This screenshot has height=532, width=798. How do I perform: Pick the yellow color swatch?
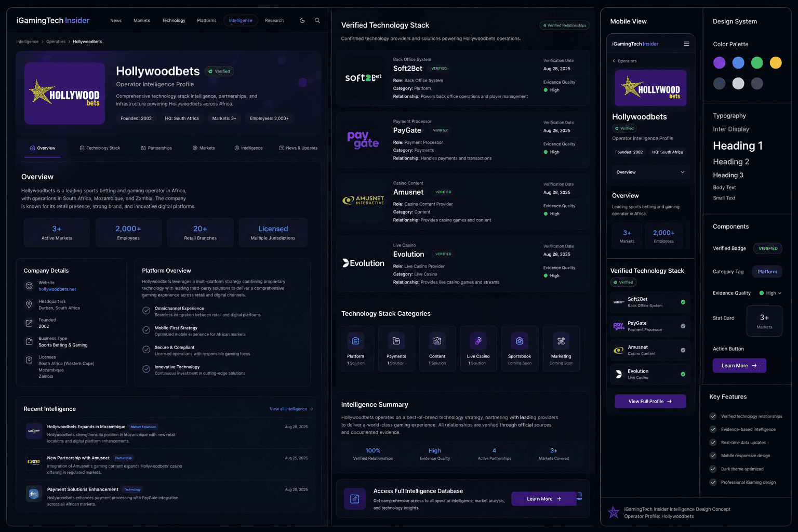pos(776,63)
